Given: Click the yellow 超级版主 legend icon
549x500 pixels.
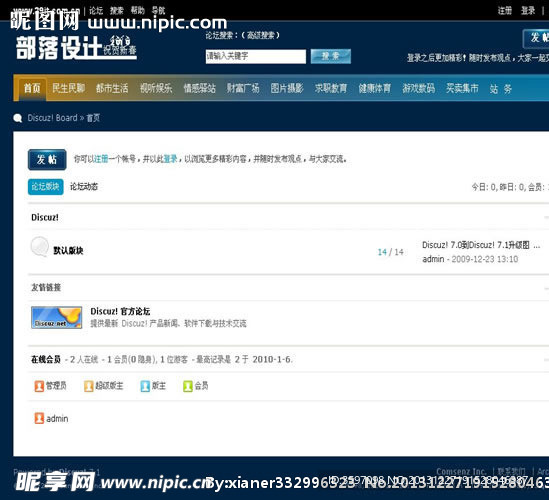Looking at the screenshot, I should coord(89,386).
